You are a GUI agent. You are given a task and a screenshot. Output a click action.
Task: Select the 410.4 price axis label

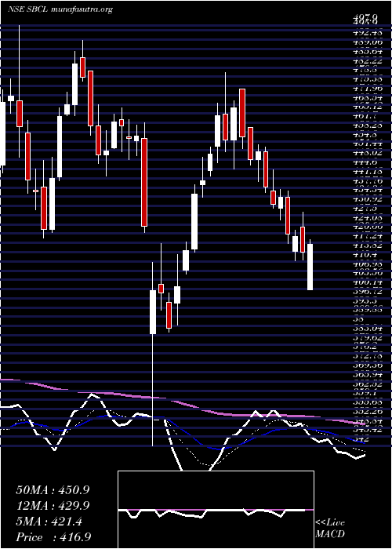pyautogui.click(x=364, y=255)
